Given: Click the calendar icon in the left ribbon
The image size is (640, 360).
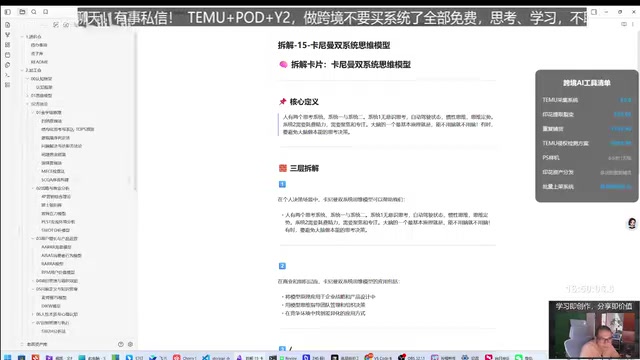Looking at the screenshot, I should pos(7,55).
